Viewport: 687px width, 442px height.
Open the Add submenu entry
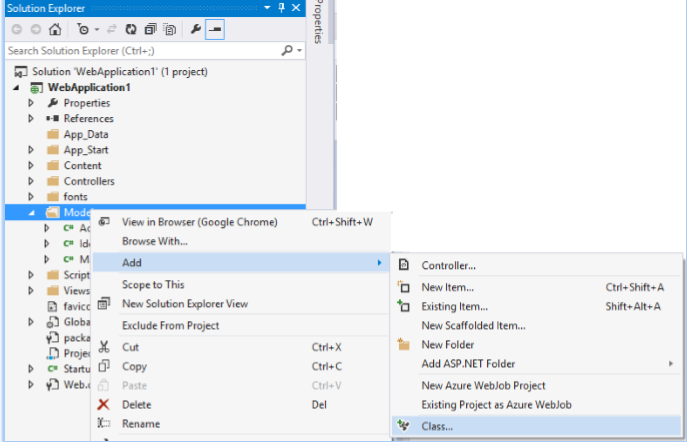tap(241, 262)
